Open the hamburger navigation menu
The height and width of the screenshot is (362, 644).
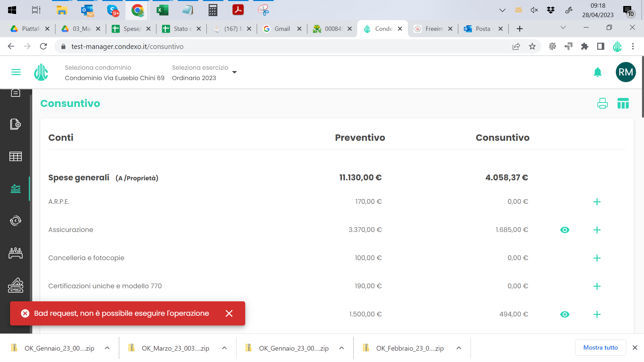click(x=16, y=72)
